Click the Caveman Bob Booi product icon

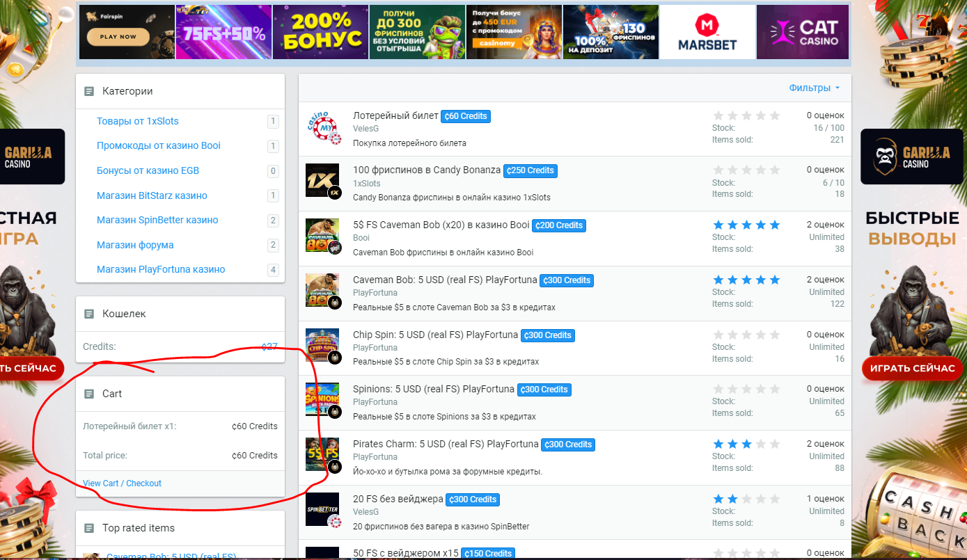(322, 236)
